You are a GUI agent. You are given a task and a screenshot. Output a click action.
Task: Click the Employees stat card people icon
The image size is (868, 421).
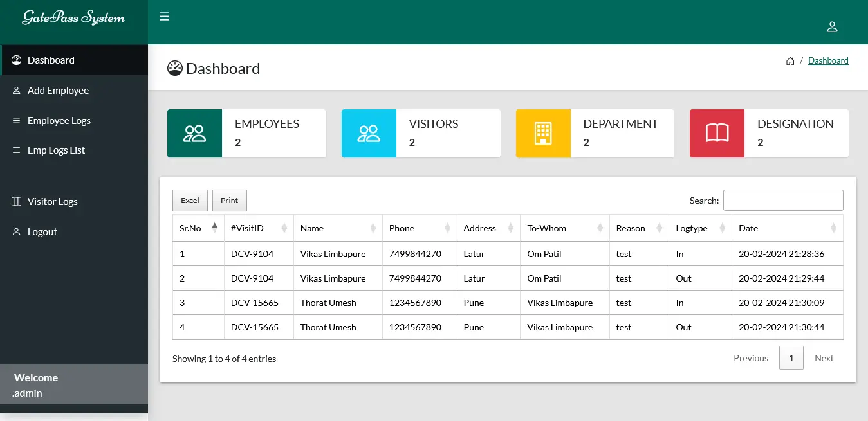tap(194, 133)
